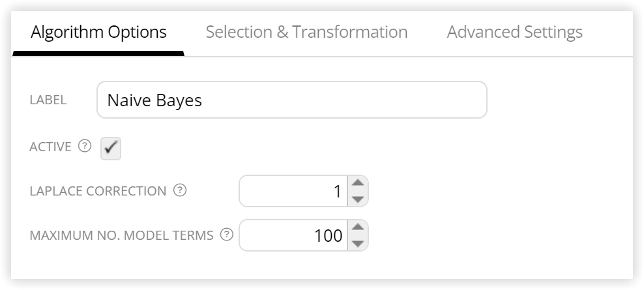This screenshot has height=290, width=644.
Task: Lower Maximum No. Model Terms using down arrow
Action: pos(358,244)
